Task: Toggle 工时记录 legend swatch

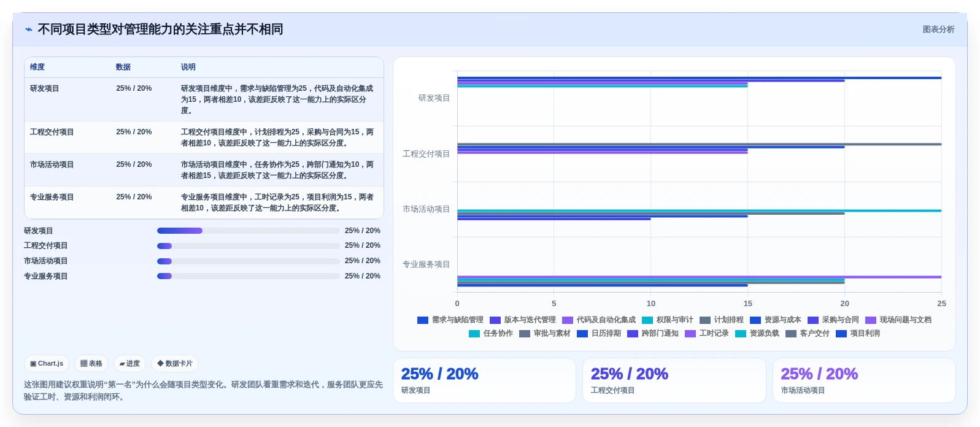Action: point(690,334)
